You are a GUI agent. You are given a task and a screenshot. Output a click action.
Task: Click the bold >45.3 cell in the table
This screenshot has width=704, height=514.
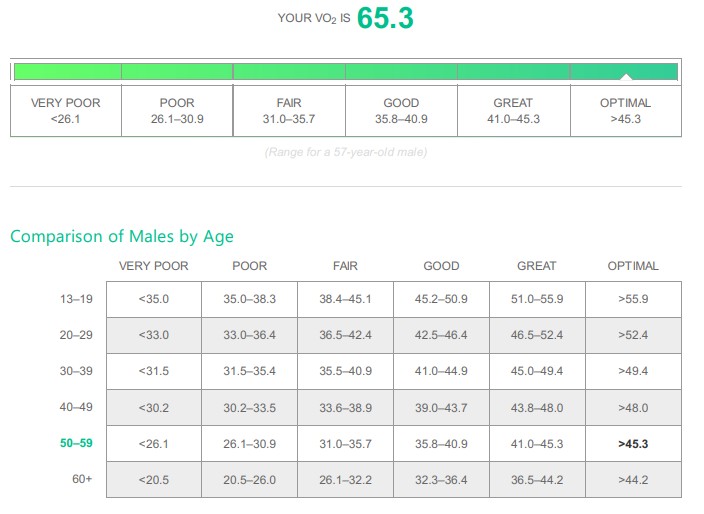point(633,443)
